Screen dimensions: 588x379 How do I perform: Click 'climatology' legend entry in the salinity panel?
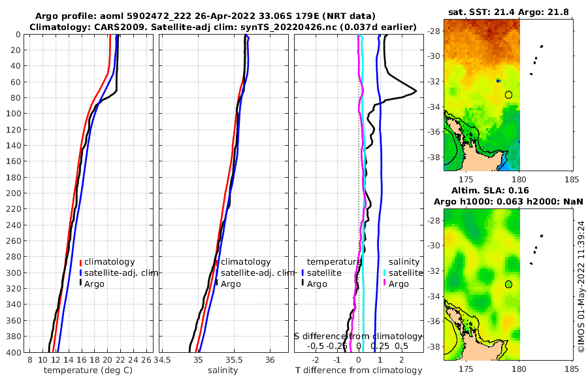(246, 262)
